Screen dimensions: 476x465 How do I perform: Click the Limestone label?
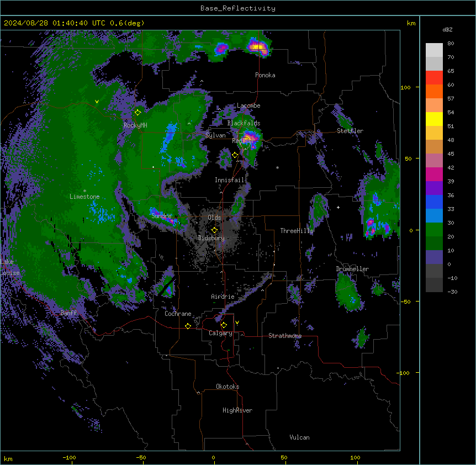[x=84, y=197]
